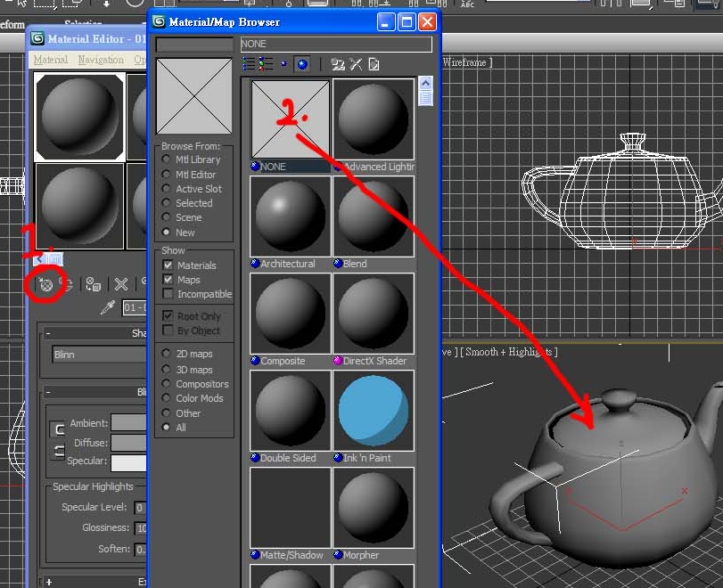Switch browser to View List mode
This screenshot has width=723, height=588.
point(250,64)
